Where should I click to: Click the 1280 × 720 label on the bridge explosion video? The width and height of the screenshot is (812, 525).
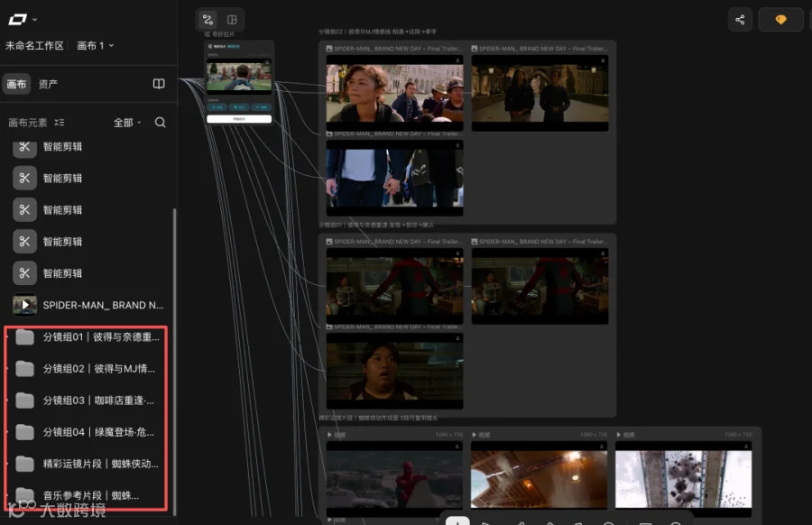(x=738, y=435)
